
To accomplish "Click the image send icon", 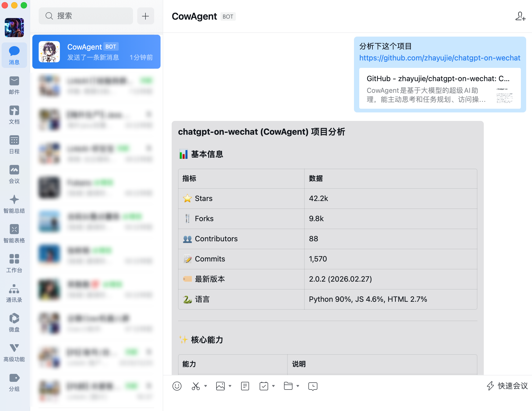I will tap(220, 386).
